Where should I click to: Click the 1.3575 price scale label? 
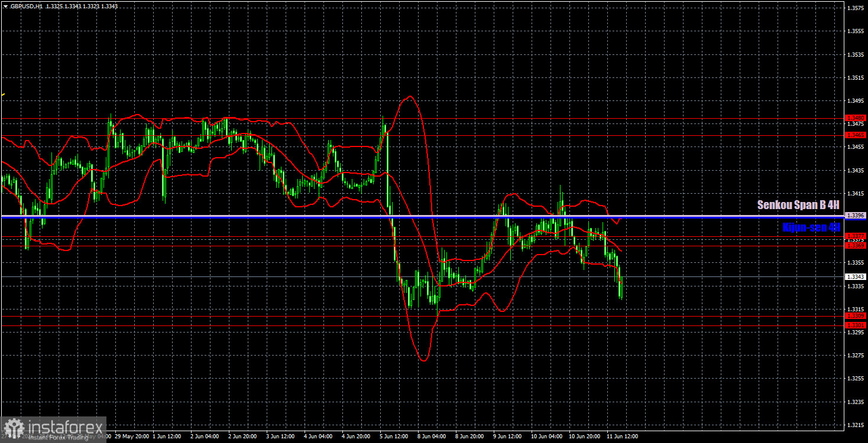tap(856, 8)
